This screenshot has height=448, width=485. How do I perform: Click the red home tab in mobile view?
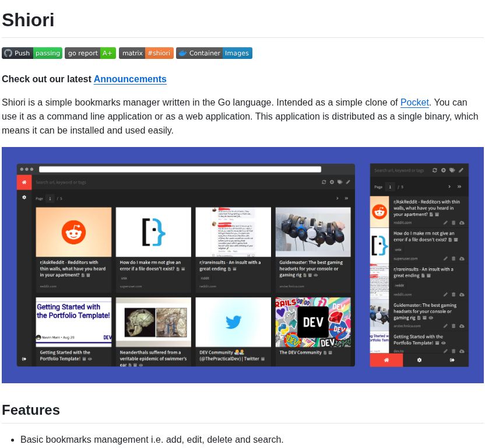pos(386,360)
